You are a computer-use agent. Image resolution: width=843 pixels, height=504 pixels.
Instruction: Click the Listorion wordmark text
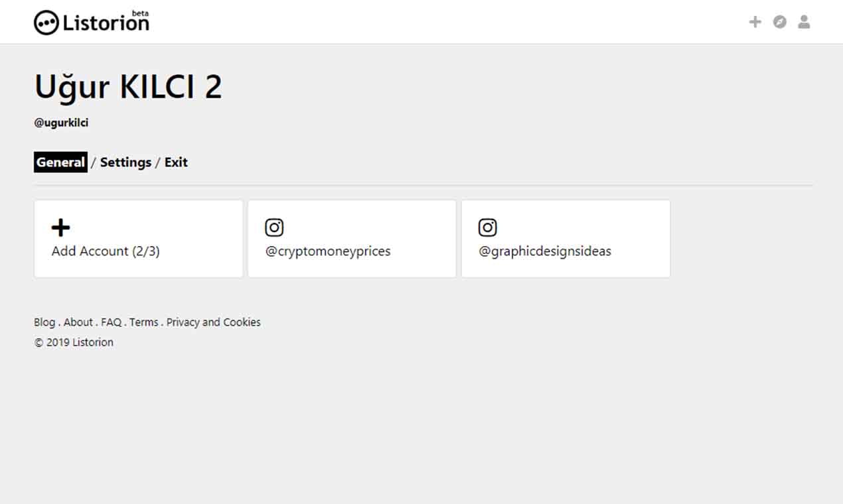click(106, 23)
